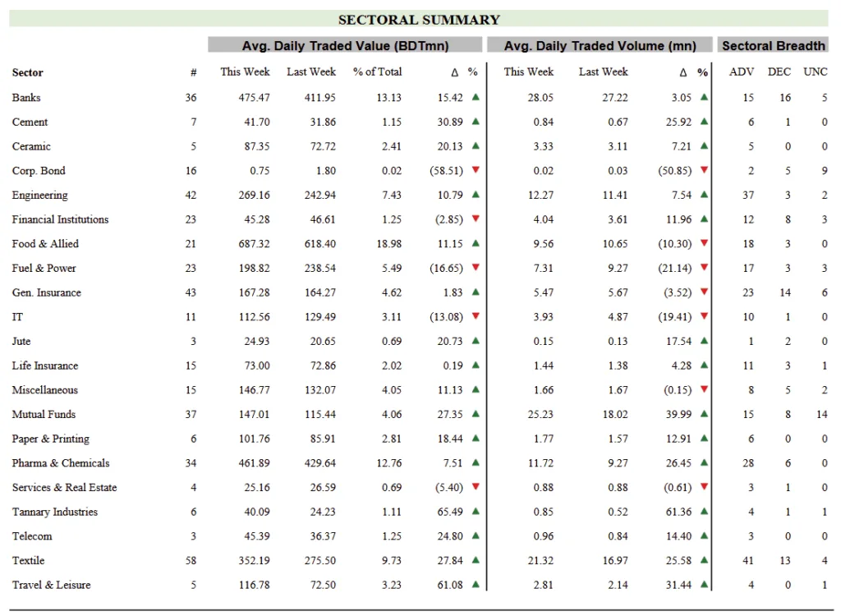The height and width of the screenshot is (616, 841).
Task: Click the SECTORAL SUMMARY title bar
Action: (419, 20)
